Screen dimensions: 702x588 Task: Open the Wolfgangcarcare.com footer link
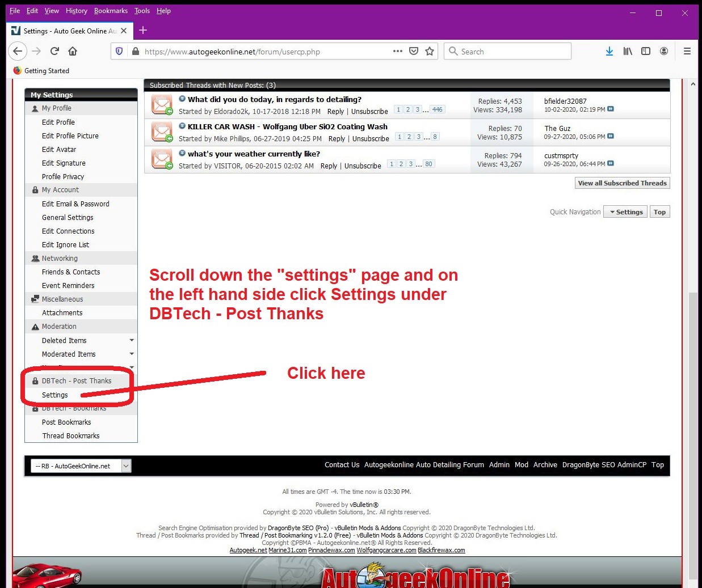[x=386, y=550]
